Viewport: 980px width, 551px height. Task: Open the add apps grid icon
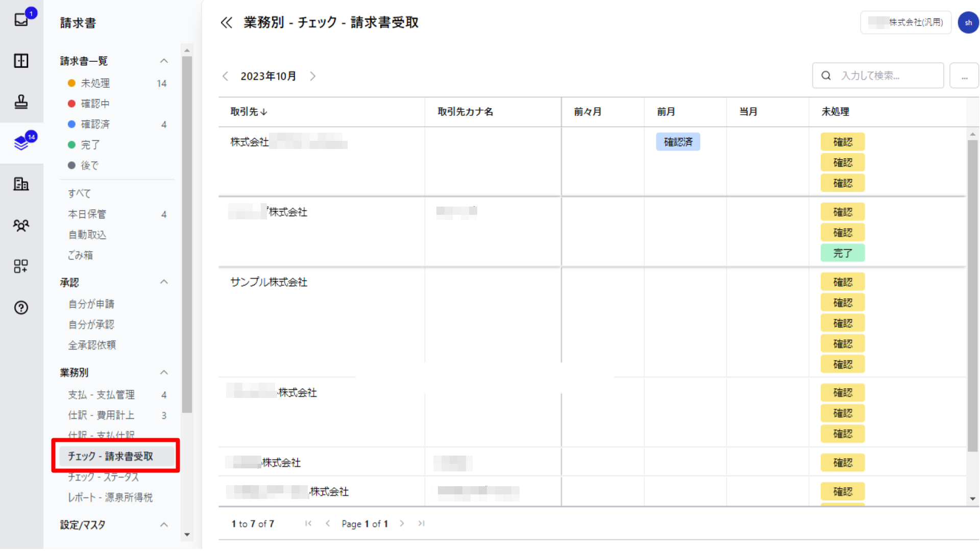(21, 266)
